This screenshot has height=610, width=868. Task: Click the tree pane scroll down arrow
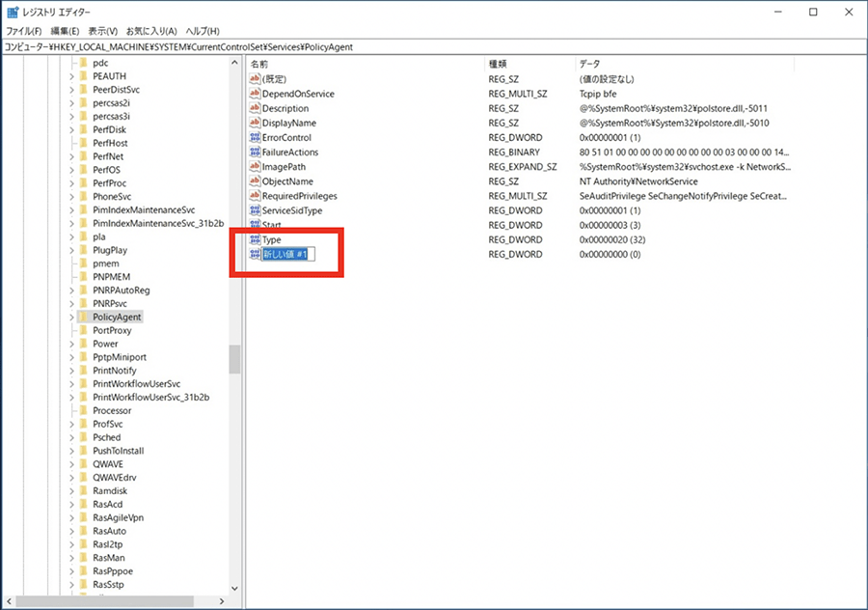pyautogui.click(x=234, y=589)
